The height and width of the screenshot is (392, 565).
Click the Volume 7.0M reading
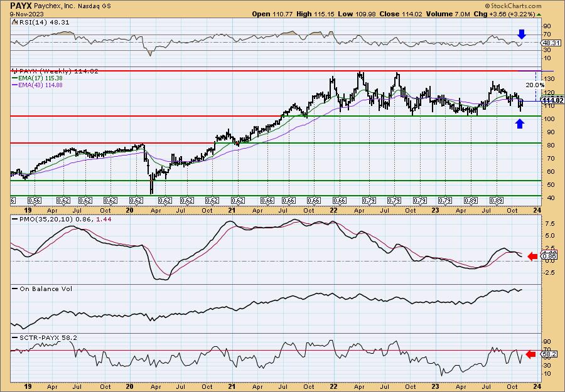tap(448, 14)
